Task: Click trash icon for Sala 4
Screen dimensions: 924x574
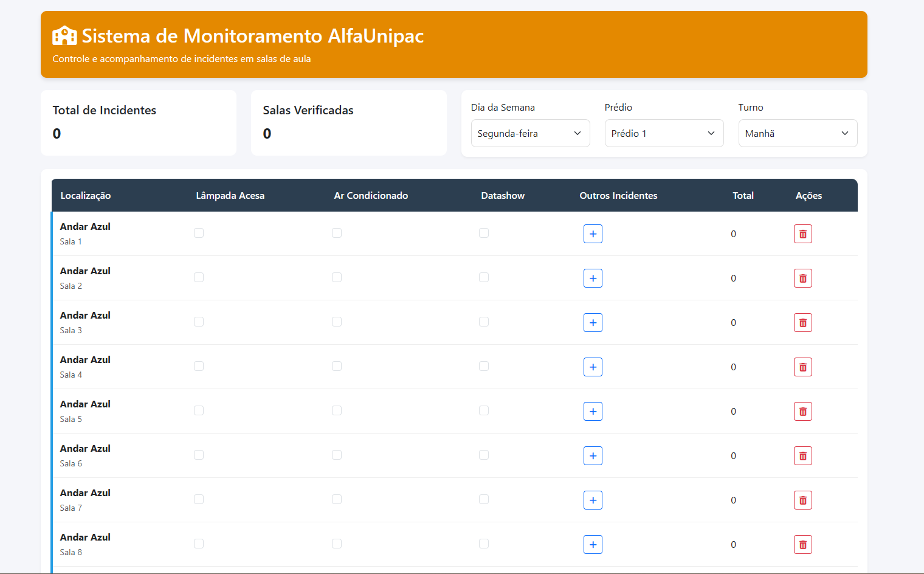Action: [x=802, y=367]
